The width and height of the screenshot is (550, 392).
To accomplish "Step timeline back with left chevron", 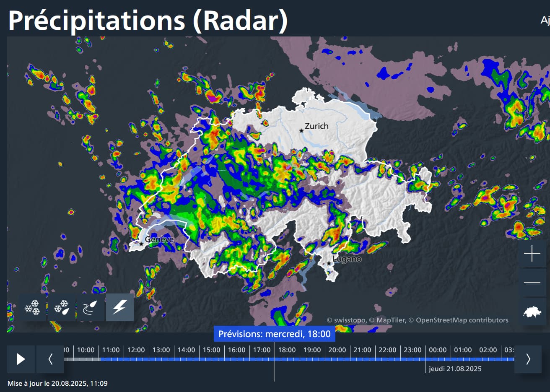I will coord(50,359).
